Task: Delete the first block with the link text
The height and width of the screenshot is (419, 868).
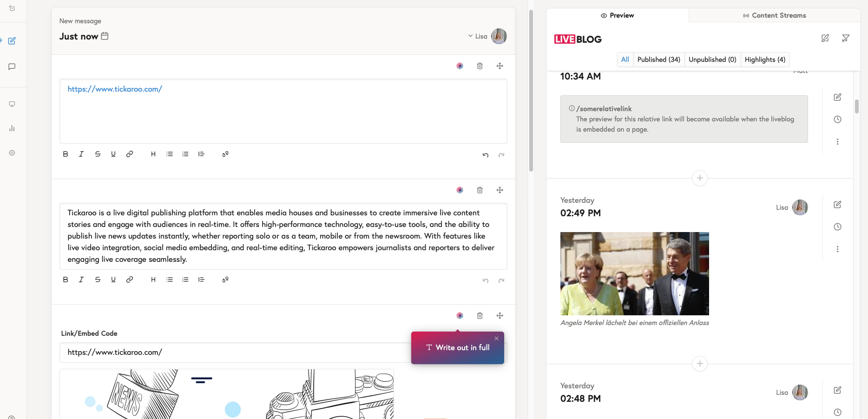Action: tap(480, 66)
